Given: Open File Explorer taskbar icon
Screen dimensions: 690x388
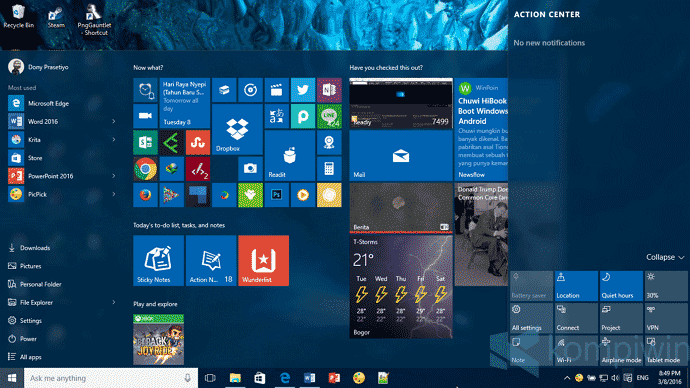Looking at the screenshot, I should pyautogui.click(x=235, y=378).
